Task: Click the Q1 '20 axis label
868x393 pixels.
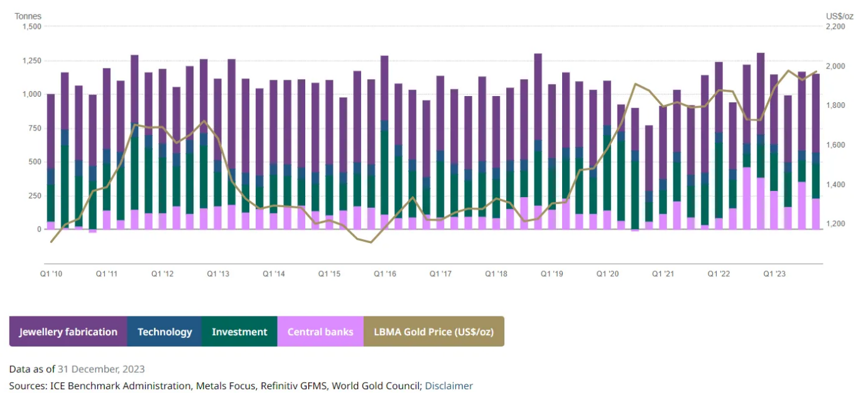Action: [607, 274]
